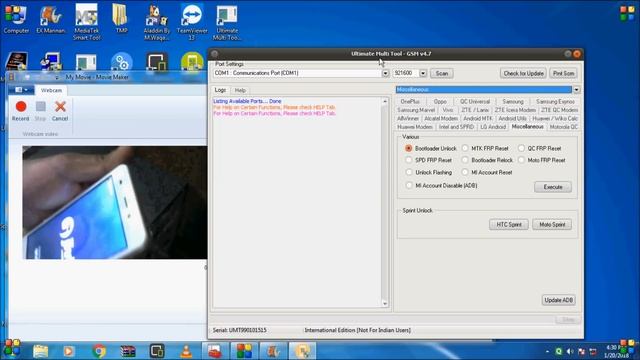
Task: Select the Intel and SPRD tab
Action: 456,127
